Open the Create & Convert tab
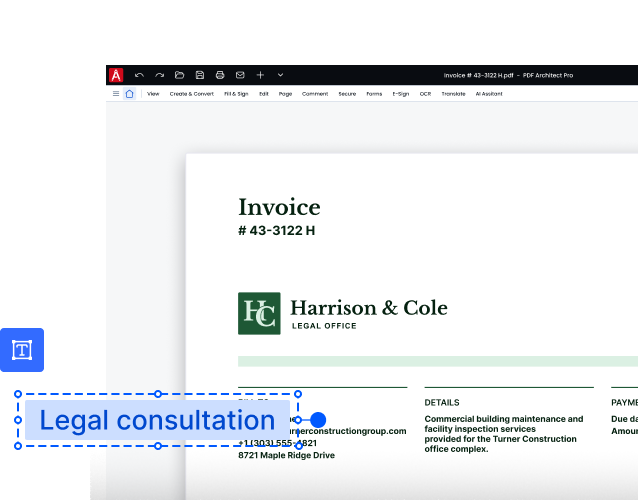Screen dimensions: 638x500 (x=192, y=94)
